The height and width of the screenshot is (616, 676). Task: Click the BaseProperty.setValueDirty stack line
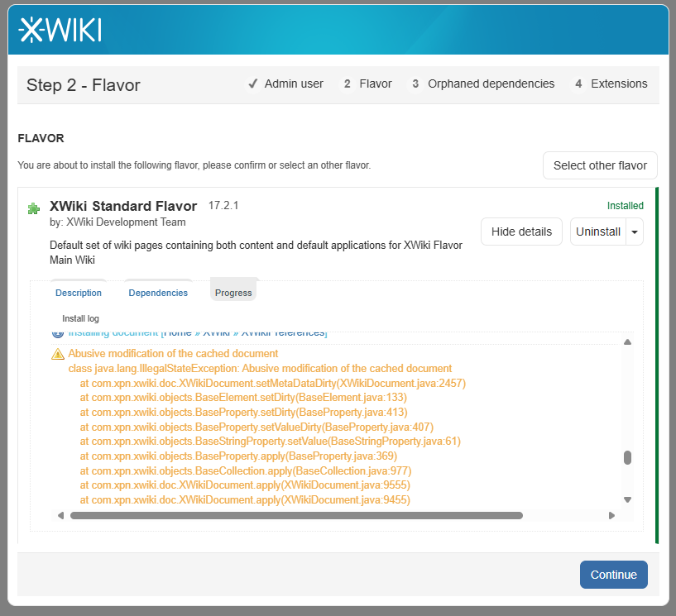256,427
